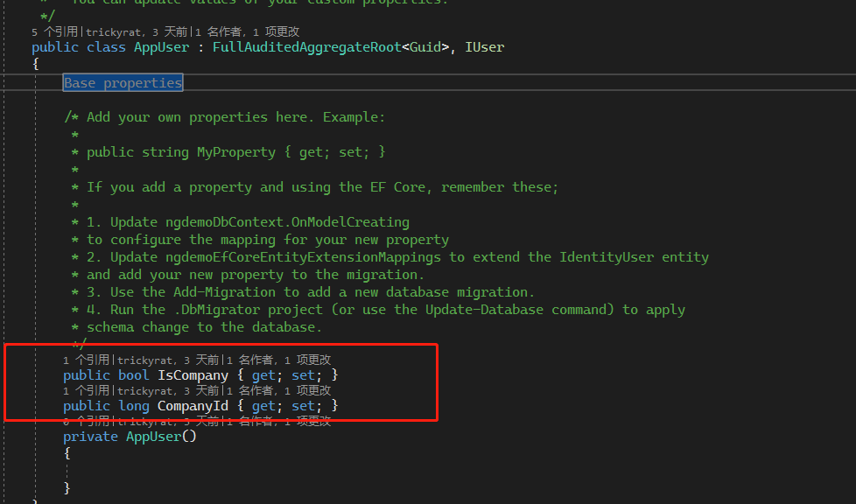Click the Guid generic type parameter
Screen dimensions: 856x504
click(x=426, y=47)
